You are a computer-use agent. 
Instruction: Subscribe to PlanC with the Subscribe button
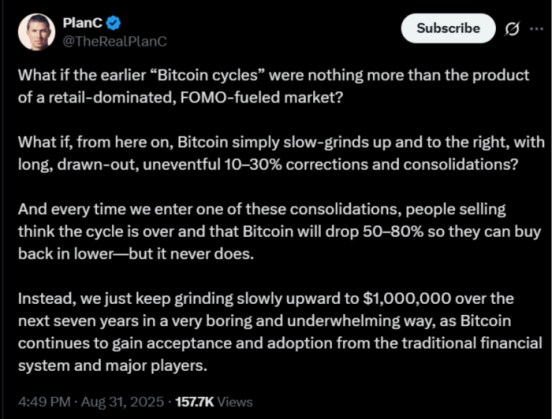pos(448,28)
